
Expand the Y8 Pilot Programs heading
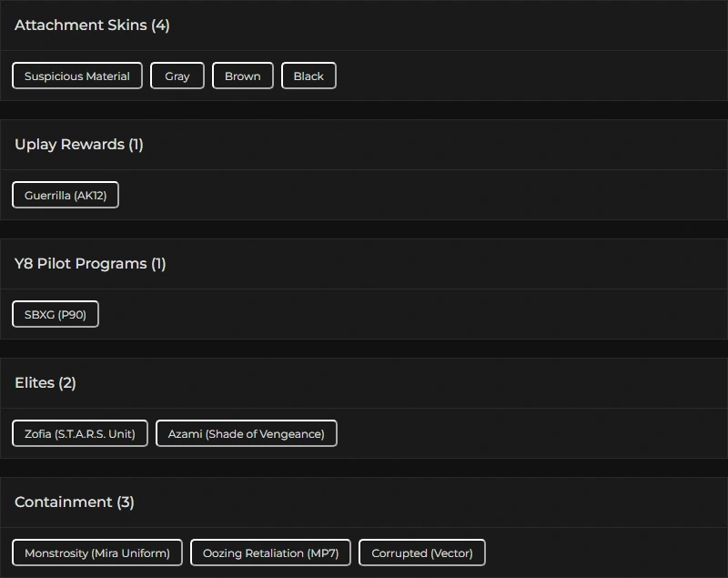[80, 264]
